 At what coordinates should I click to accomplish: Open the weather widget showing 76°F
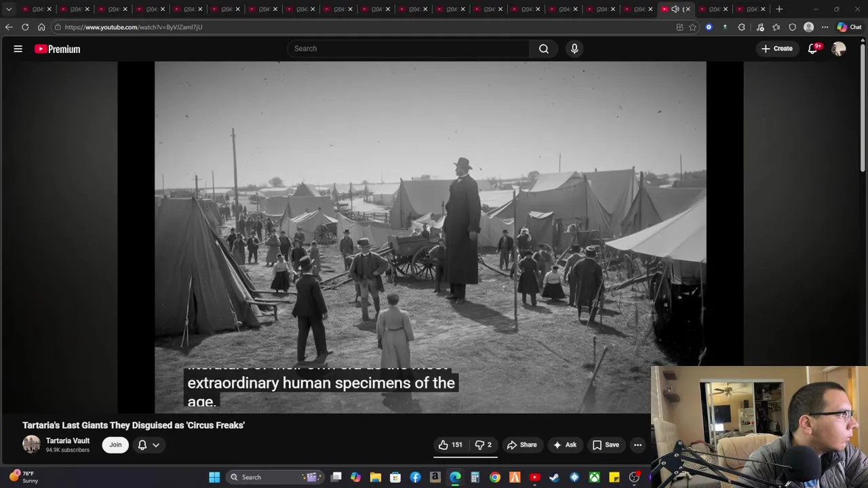click(x=23, y=477)
